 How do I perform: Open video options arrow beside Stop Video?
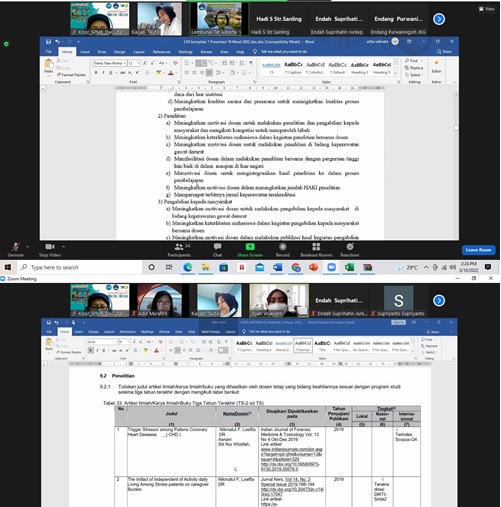point(63,247)
